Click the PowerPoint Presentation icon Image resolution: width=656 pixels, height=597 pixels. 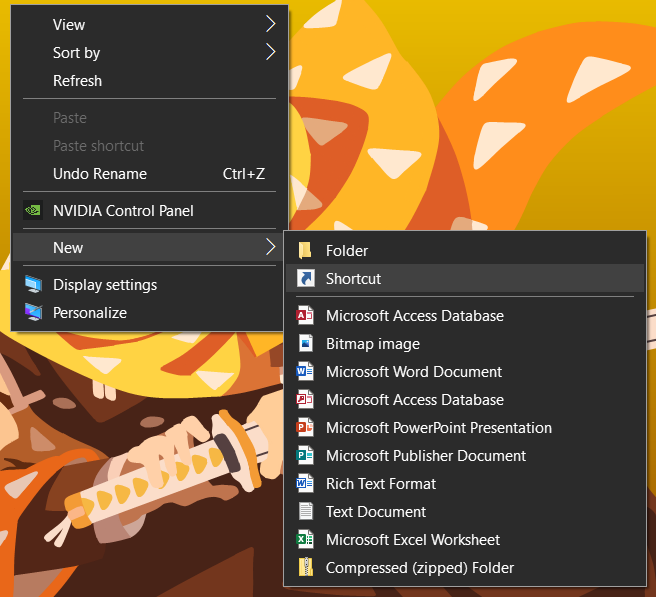305,428
